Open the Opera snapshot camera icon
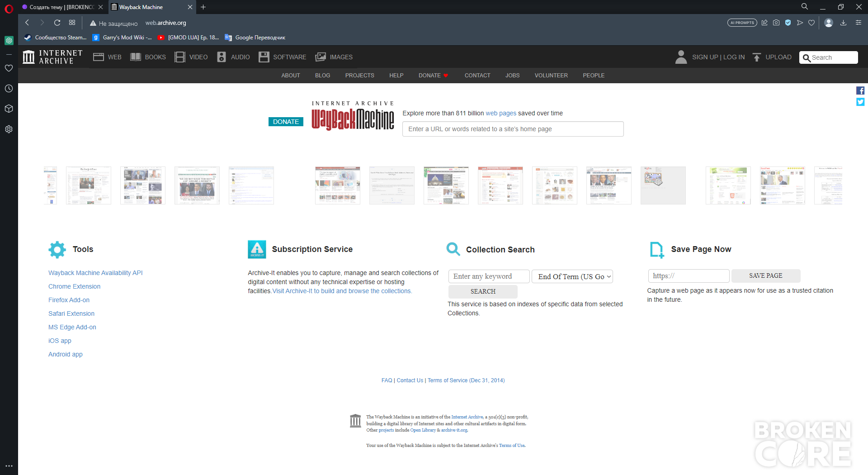 (x=776, y=23)
